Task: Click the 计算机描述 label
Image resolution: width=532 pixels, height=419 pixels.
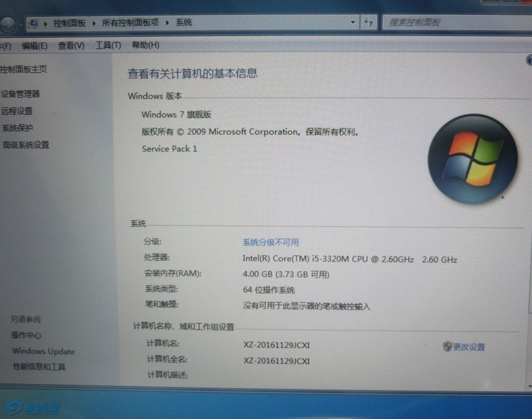Action: tap(167, 375)
